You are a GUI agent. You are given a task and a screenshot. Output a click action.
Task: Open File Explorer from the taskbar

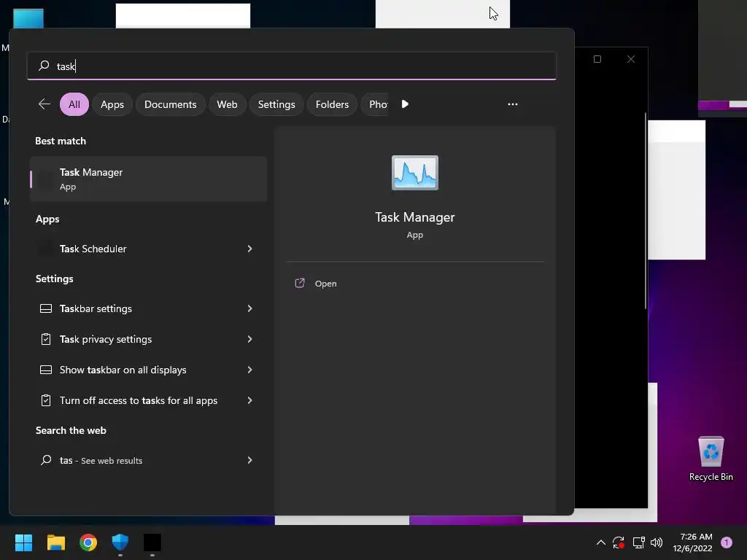click(55, 542)
